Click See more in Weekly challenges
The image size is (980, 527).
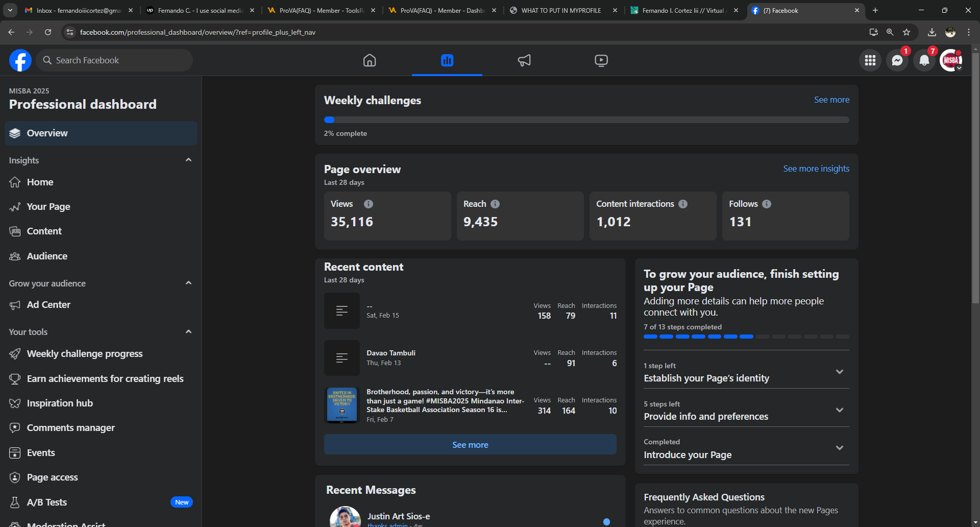(x=831, y=100)
